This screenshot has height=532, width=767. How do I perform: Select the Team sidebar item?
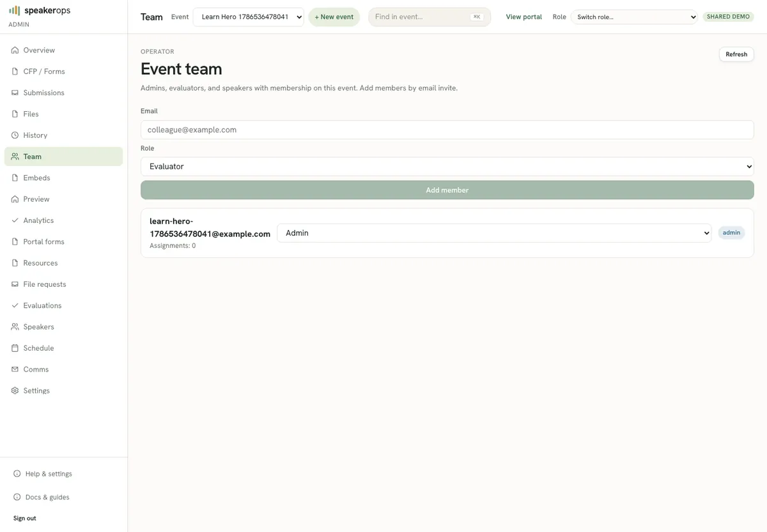(63, 156)
